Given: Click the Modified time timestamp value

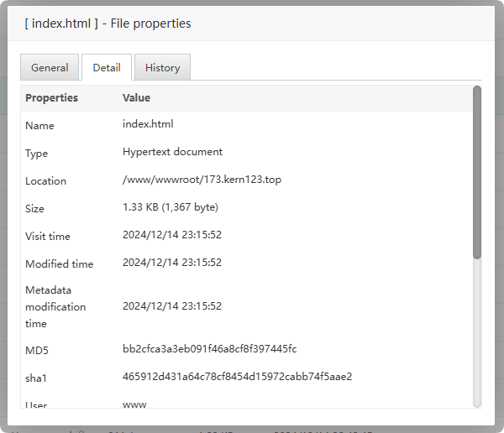Looking at the screenshot, I should coord(172,263).
